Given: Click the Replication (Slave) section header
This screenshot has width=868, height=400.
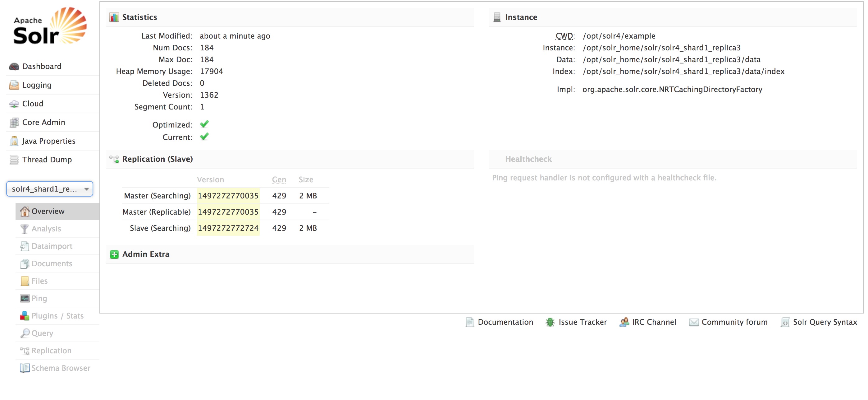Looking at the screenshot, I should coord(290,159).
